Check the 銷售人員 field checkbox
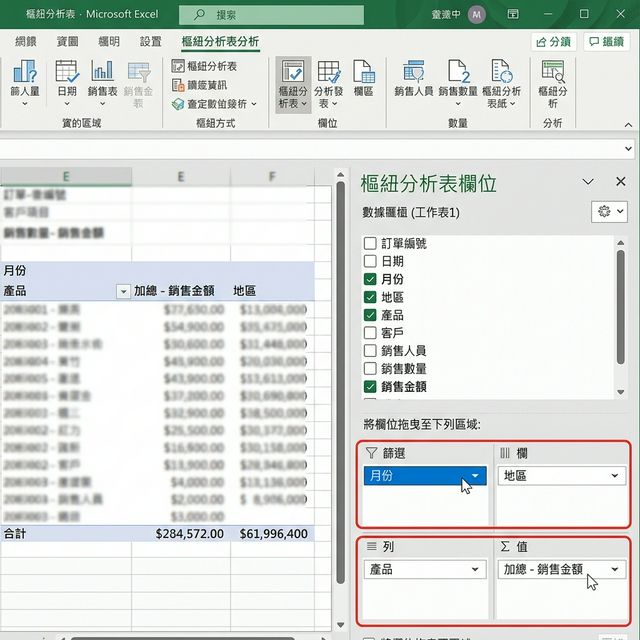 pyautogui.click(x=370, y=351)
